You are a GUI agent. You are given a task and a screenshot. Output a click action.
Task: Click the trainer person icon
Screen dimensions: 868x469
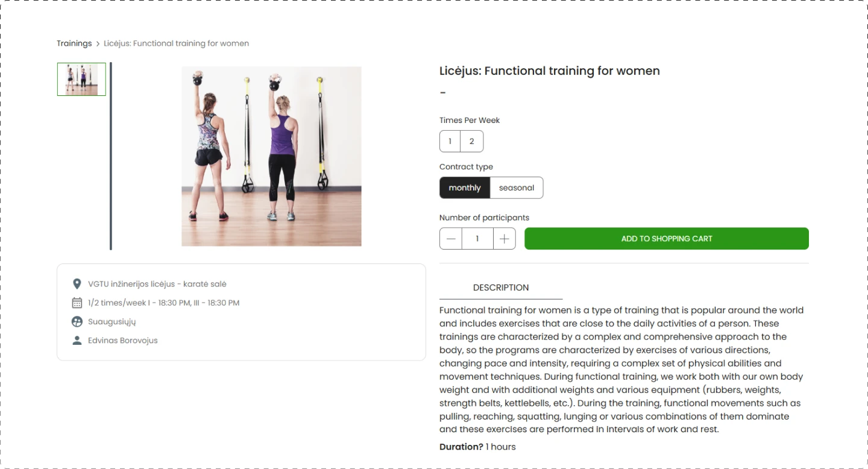click(77, 340)
